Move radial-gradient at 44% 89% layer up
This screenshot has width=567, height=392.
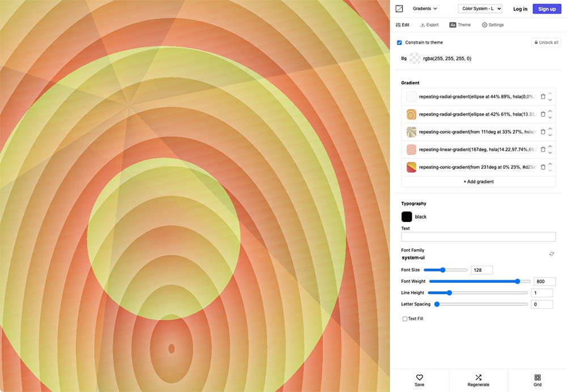pos(550,93)
